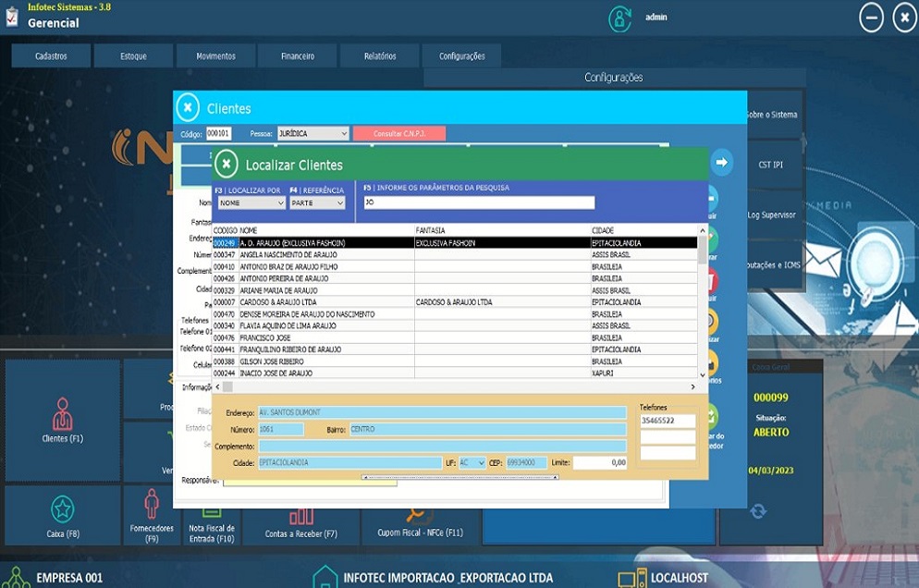Open Clientes (F1) tile

pyautogui.click(x=62, y=419)
